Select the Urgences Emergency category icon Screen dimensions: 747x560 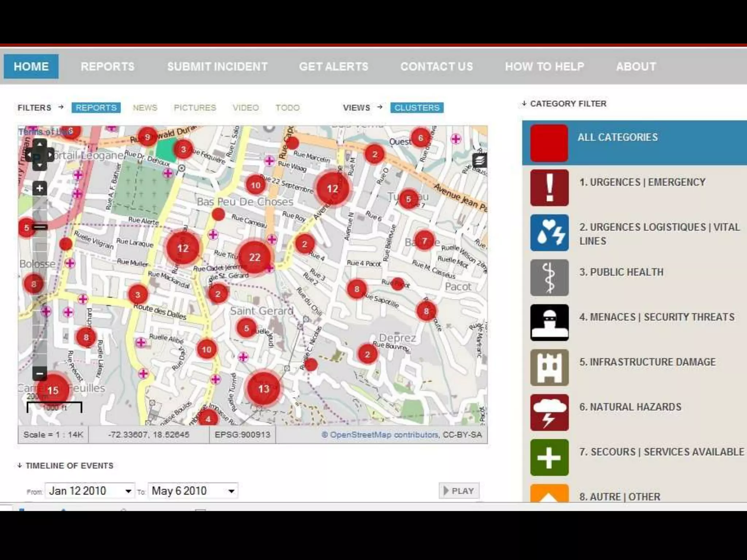coord(549,188)
